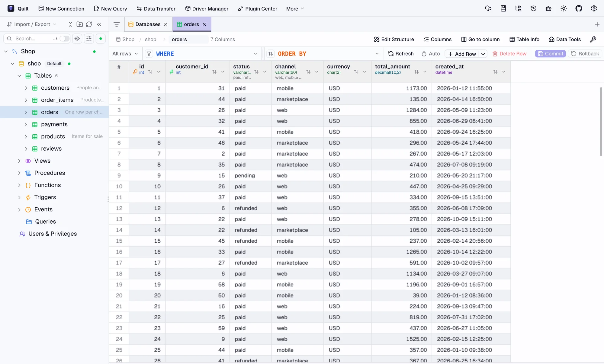Collapse the Tables node
This screenshot has width=604, height=364.
click(x=19, y=76)
